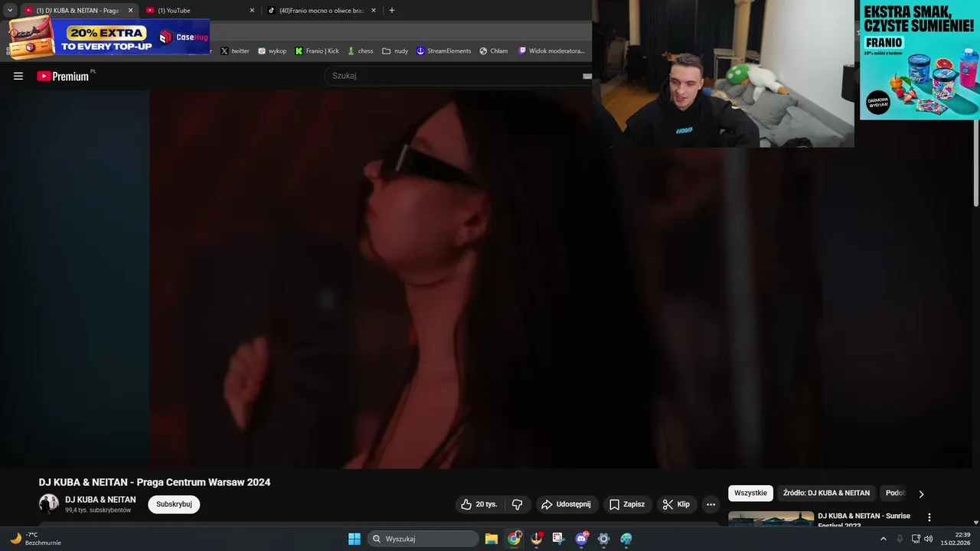
Task: Open the Paint palette taskbar icon
Action: pyautogui.click(x=626, y=539)
